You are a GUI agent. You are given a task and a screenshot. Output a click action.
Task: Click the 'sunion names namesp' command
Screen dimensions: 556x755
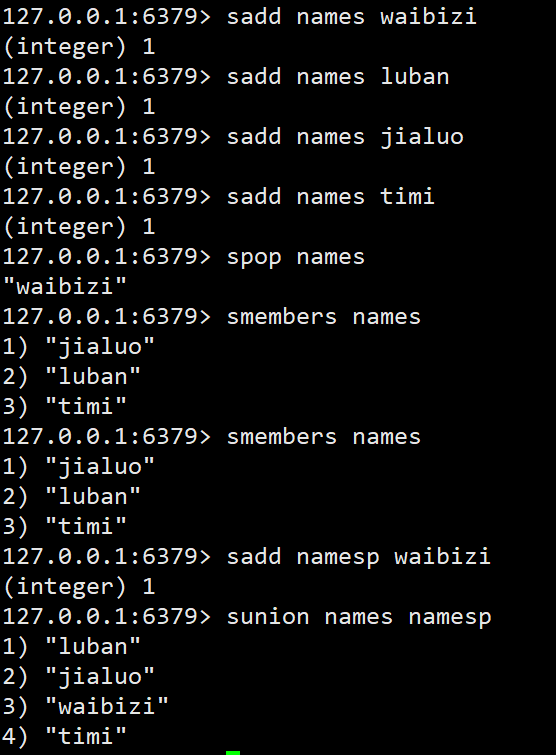359,617
